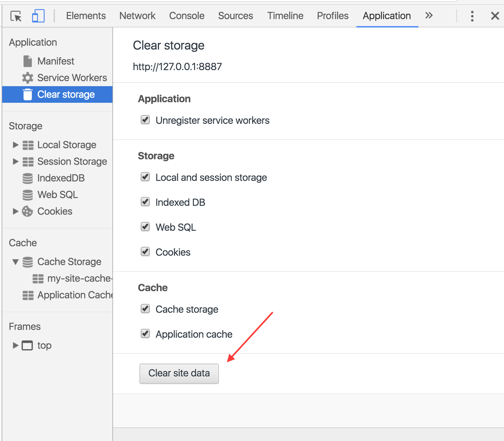Select the my-site-cache entry
This screenshot has height=441, width=504.
(80, 278)
